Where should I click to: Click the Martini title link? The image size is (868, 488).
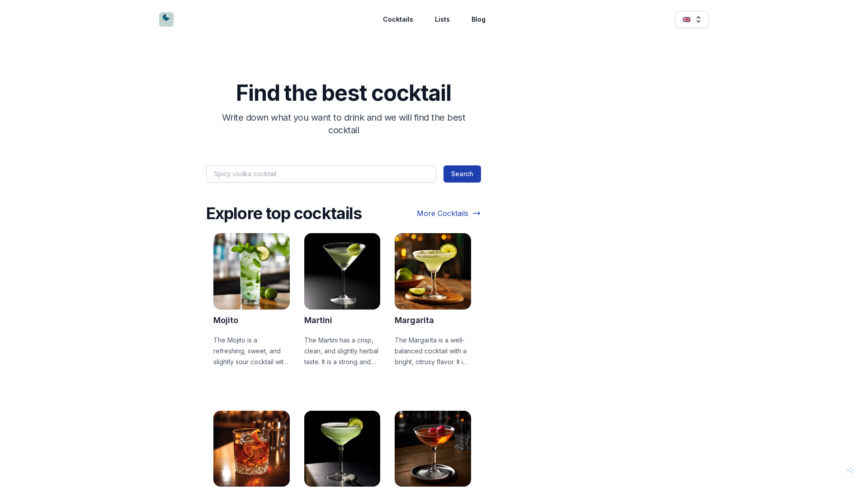[318, 320]
